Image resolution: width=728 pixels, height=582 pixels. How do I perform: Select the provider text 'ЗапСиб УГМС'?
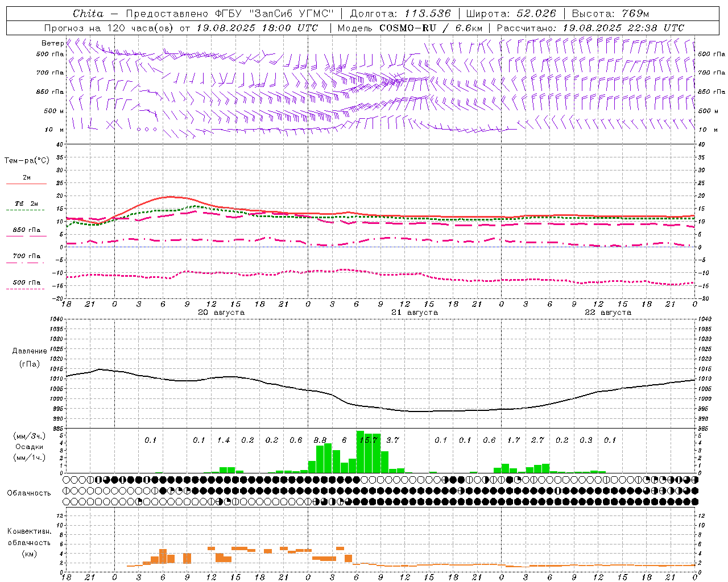click(x=291, y=13)
